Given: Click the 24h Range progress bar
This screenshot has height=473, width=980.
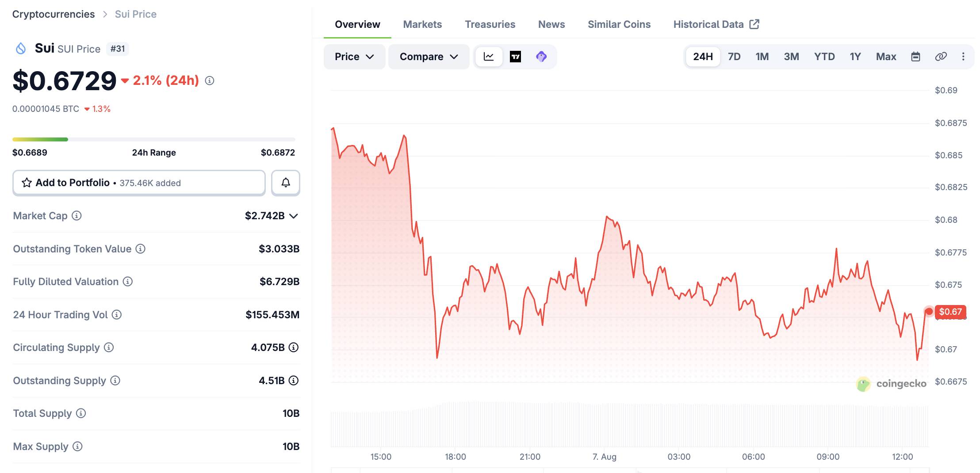Looking at the screenshot, I should click(154, 139).
